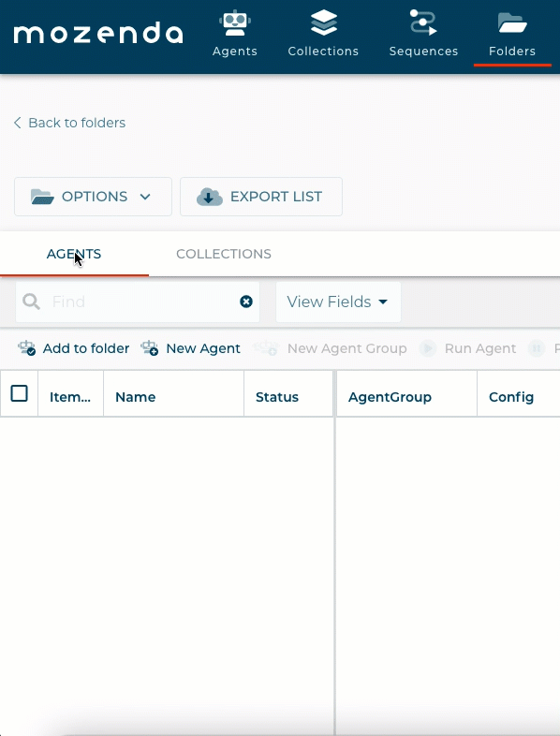The image size is (560, 736).
Task: Click Add to folder
Action: coord(73,348)
